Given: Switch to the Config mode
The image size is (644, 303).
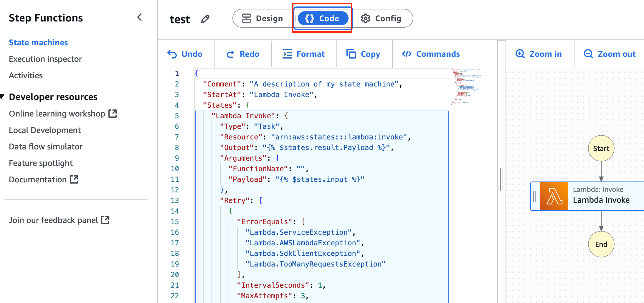Looking at the screenshot, I should (x=381, y=19).
